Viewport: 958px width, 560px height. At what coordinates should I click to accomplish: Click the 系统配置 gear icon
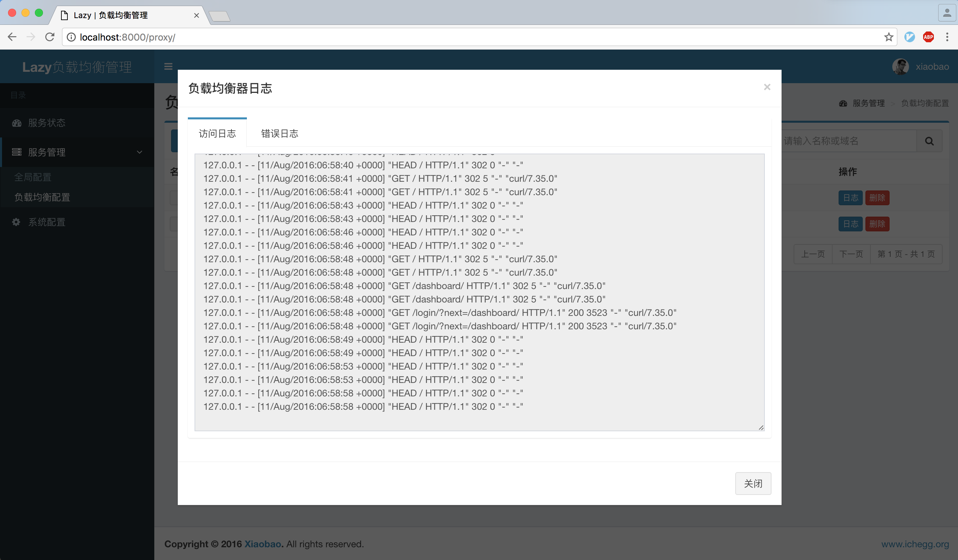coord(16,222)
